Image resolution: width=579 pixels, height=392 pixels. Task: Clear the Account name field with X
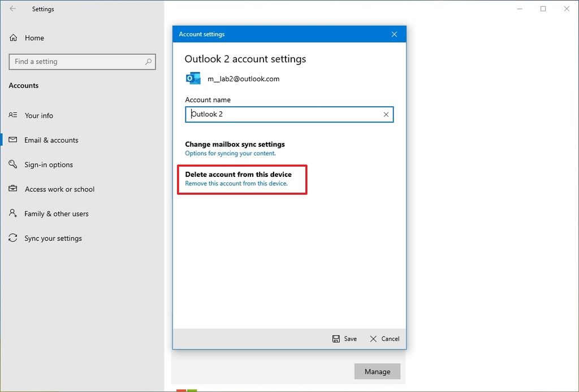tap(386, 114)
